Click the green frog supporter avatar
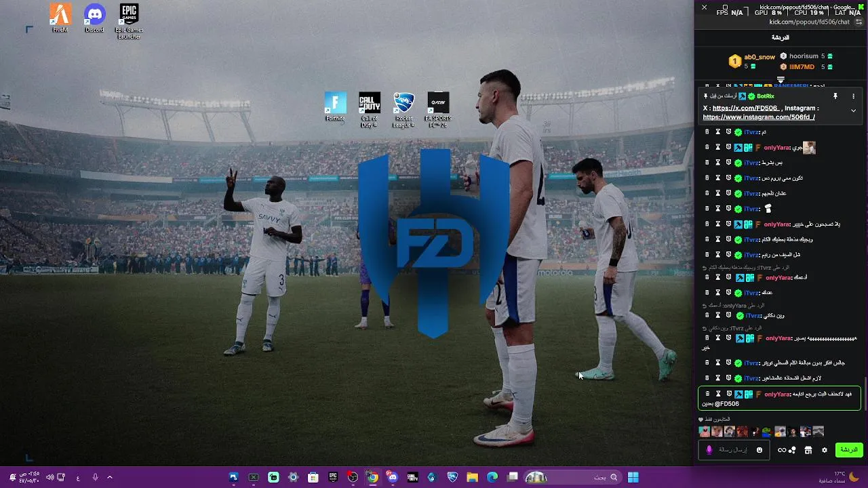Viewport: 868px width, 488px height. tap(767, 432)
